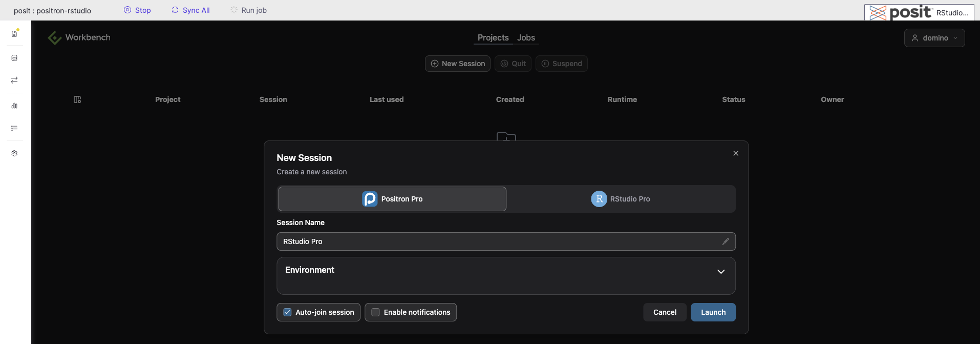Select RStudio Pro session type
Screen dimensions: 980x344
[x=621, y=199]
